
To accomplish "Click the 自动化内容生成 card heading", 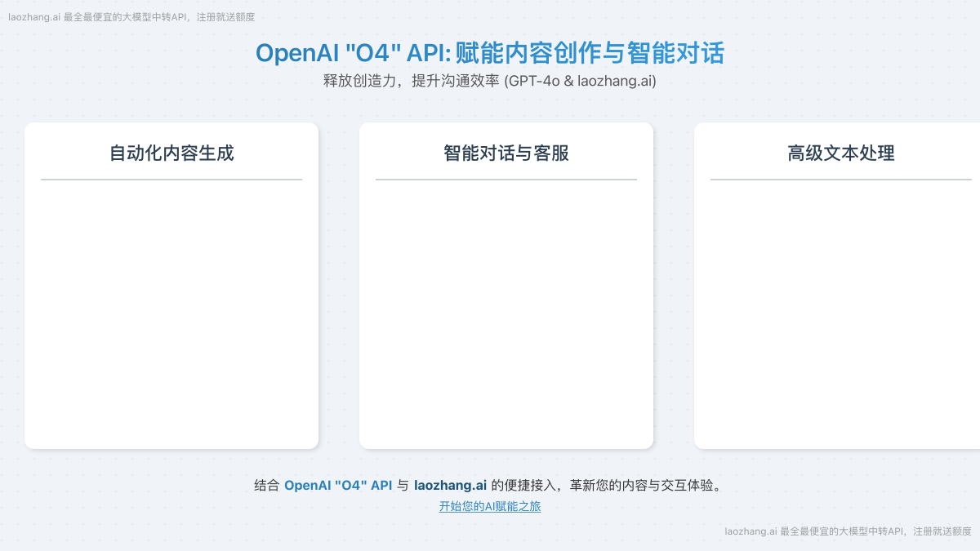I will (x=171, y=153).
